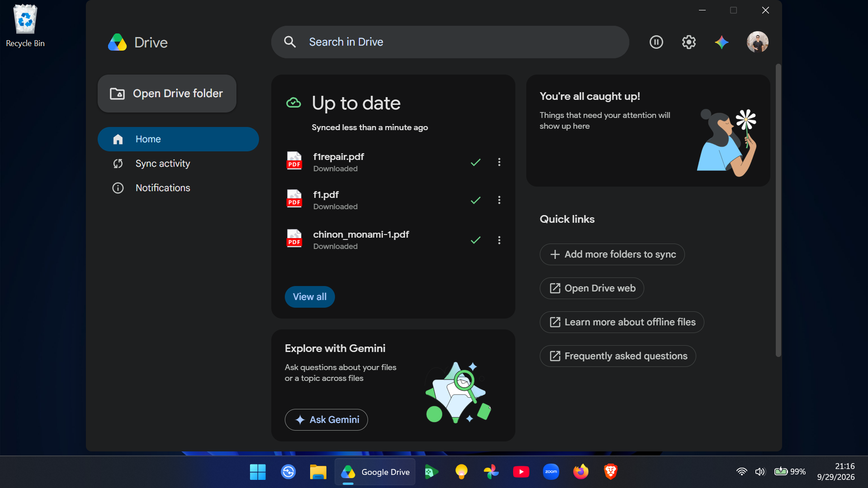Pause syncing with the pause icon

656,42
